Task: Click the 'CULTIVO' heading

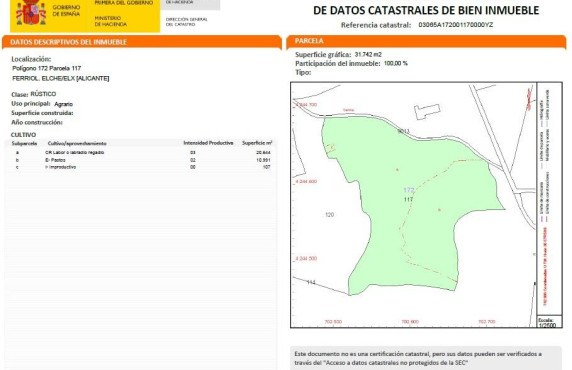Action: point(23,135)
